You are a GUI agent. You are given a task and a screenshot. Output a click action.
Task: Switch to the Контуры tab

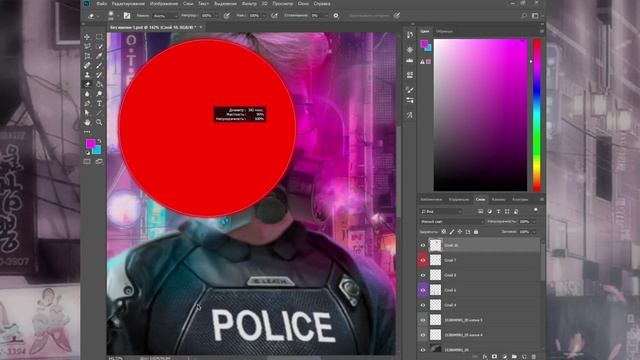(520, 200)
